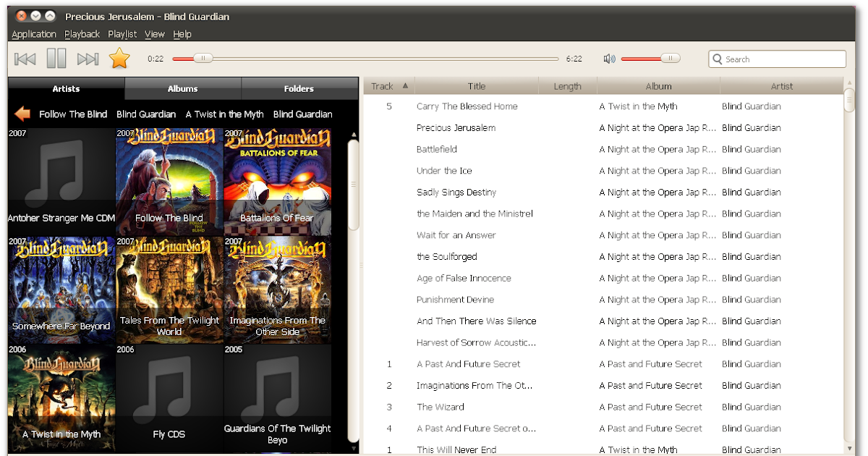868x456 pixels.
Task: Select the Battlefield track
Action: point(604,149)
